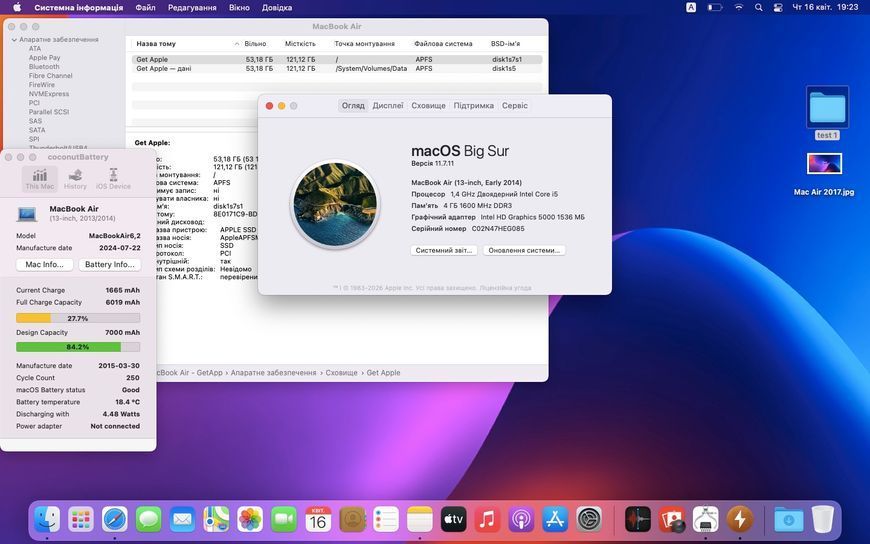
Task: Open Voice Memos from the dock
Action: point(638,520)
